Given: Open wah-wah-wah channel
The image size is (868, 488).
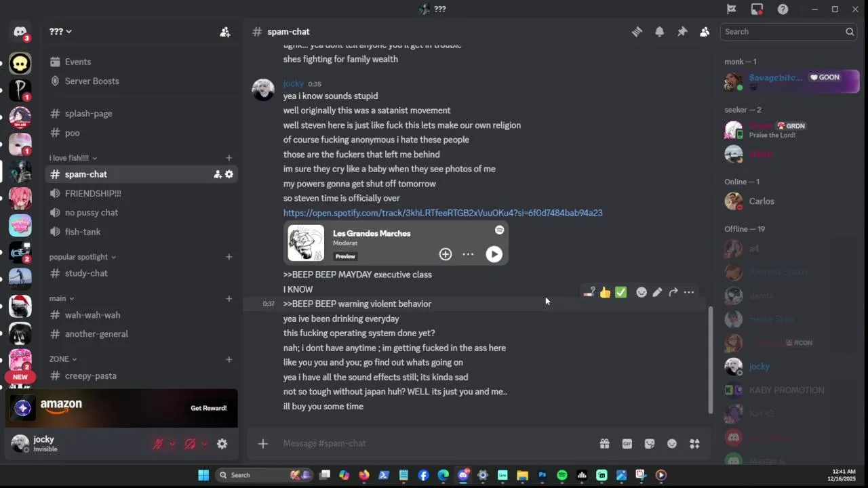Looking at the screenshot, I should click(141, 315).
